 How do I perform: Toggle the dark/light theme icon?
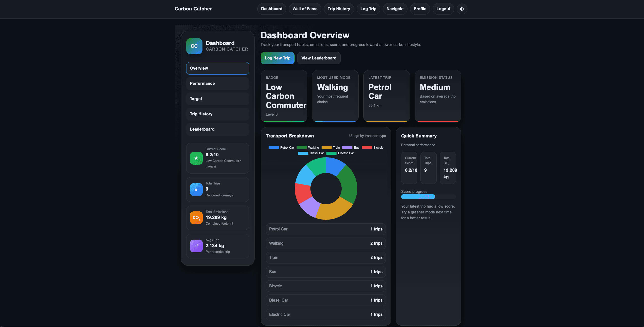pos(462,9)
